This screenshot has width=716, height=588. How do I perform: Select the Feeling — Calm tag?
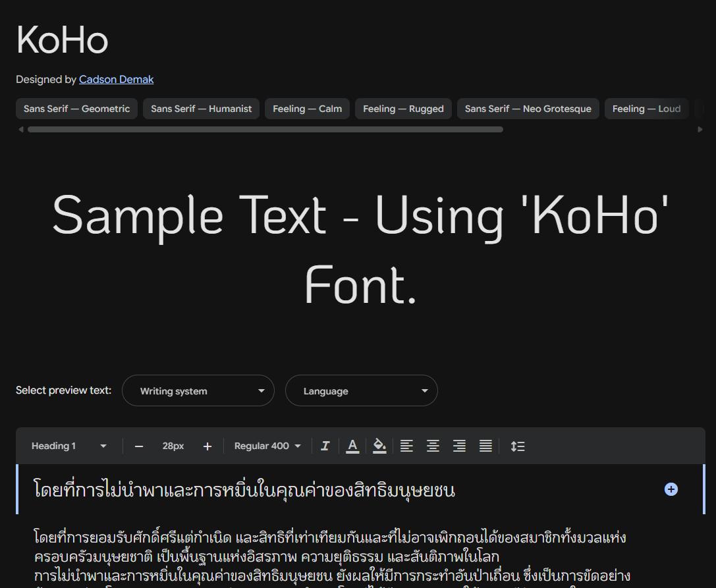[308, 109]
